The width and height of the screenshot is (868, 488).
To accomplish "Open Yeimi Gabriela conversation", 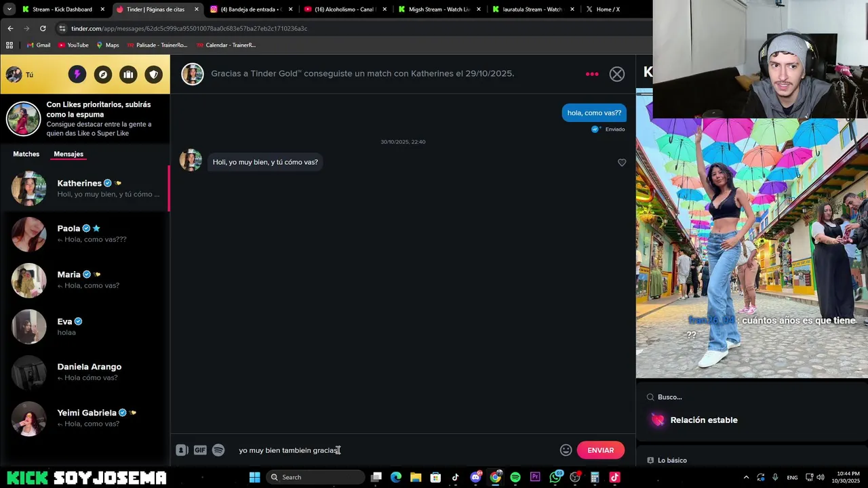I will pyautogui.click(x=85, y=418).
